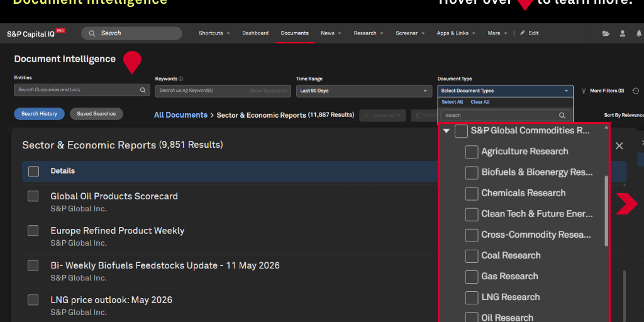Open LNG price outlook: May 2026

[111, 300]
